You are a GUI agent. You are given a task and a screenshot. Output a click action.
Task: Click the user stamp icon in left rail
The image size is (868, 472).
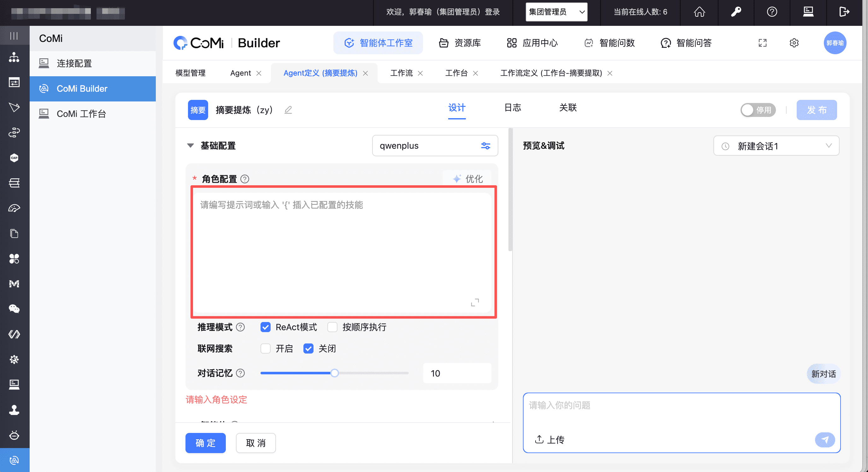point(14,410)
